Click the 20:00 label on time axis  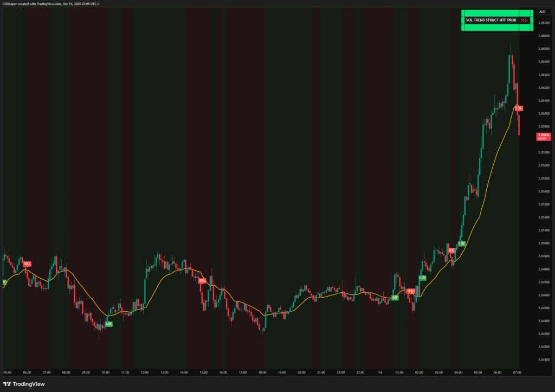coord(302,372)
